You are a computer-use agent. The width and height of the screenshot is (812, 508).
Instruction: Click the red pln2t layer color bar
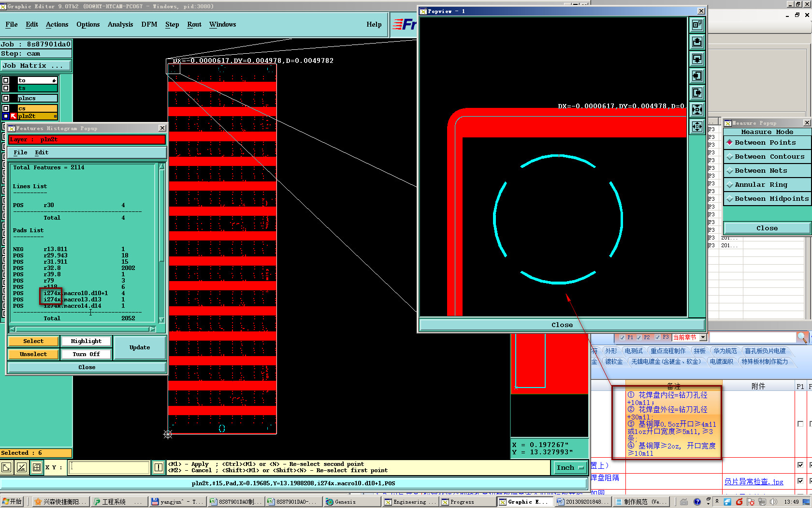[87, 139]
